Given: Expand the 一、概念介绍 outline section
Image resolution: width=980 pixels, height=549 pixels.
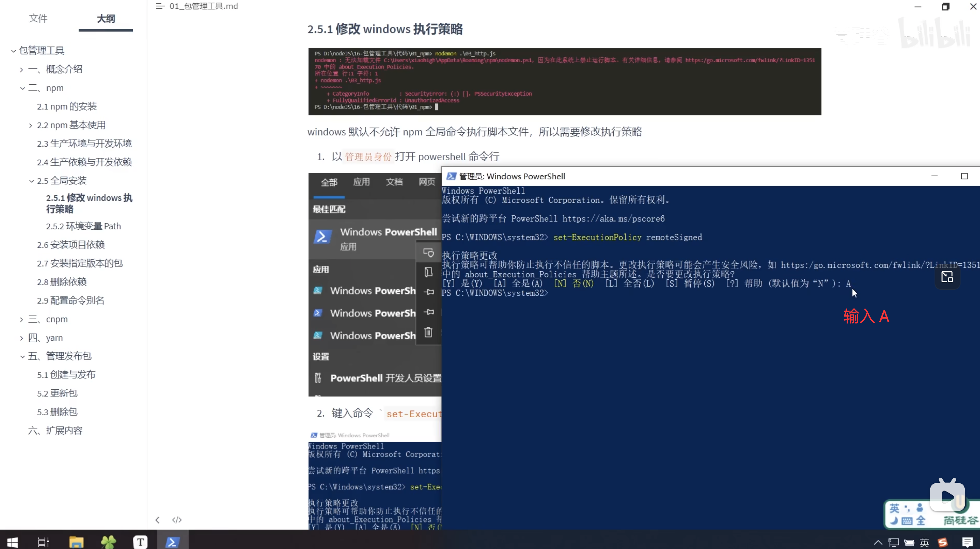Looking at the screenshot, I should click(22, 69).
